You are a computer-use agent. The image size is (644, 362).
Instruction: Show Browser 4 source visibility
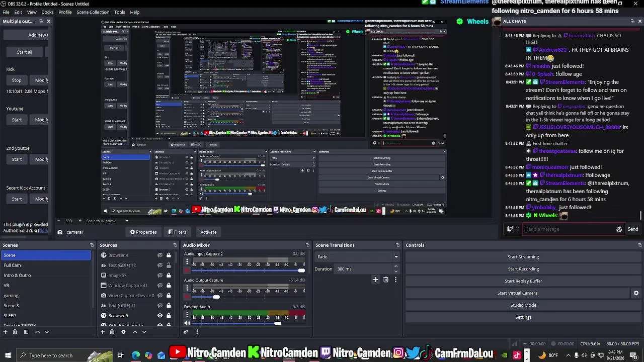tap(160, 255)
